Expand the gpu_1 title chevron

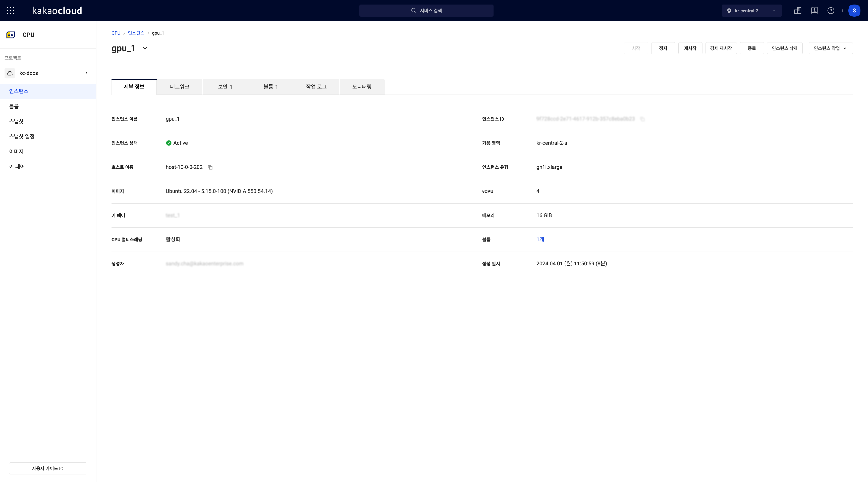145,48
